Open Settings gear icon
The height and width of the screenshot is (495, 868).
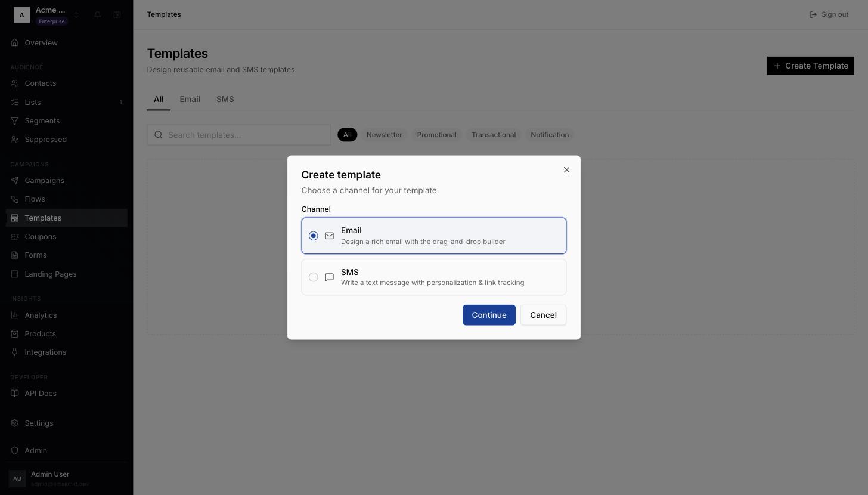[15, 423]
